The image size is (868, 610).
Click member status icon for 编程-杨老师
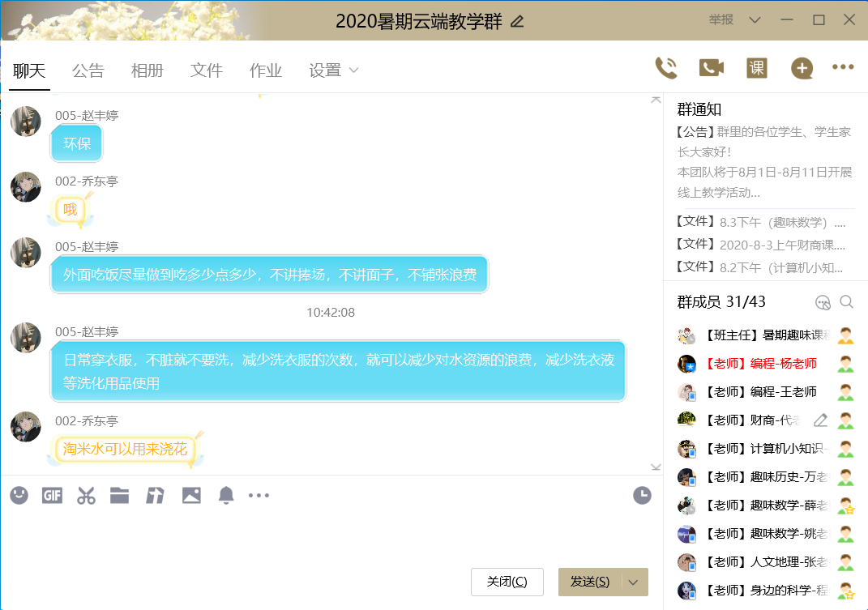click(x=845, y=364)
